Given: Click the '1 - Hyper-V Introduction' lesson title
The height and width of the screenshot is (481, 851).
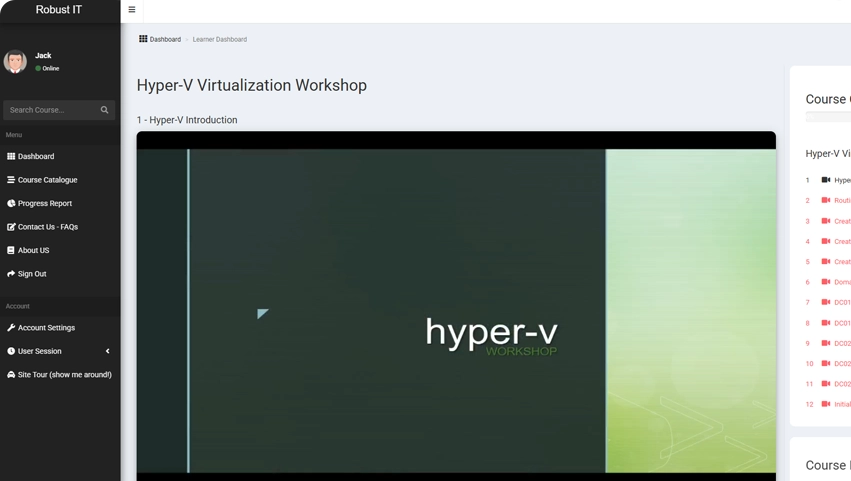Looking at the screenshot, I should (x=187, y=120).
